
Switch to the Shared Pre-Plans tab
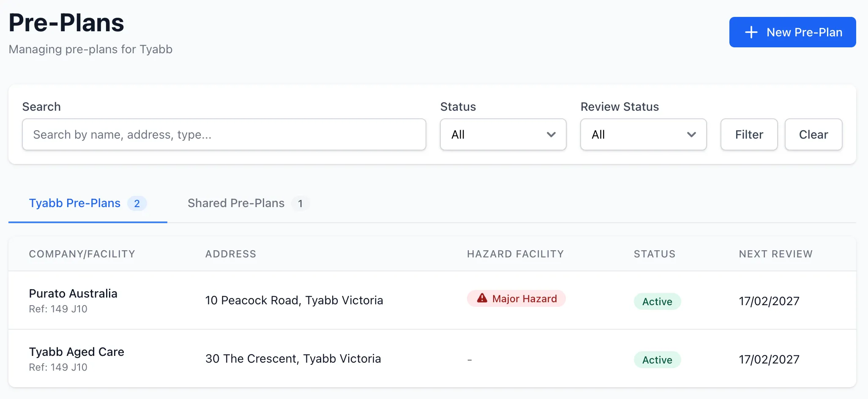[248, 203]
